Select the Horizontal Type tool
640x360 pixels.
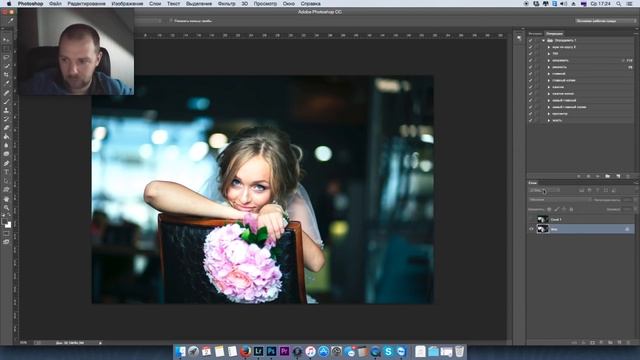point(6,172)
